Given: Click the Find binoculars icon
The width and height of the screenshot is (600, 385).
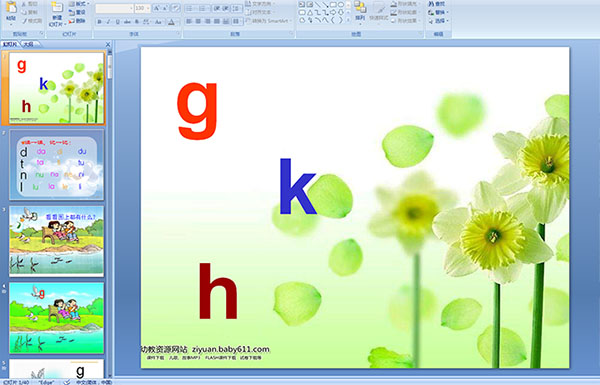Looking at the screenshot, I should point(431,4).
